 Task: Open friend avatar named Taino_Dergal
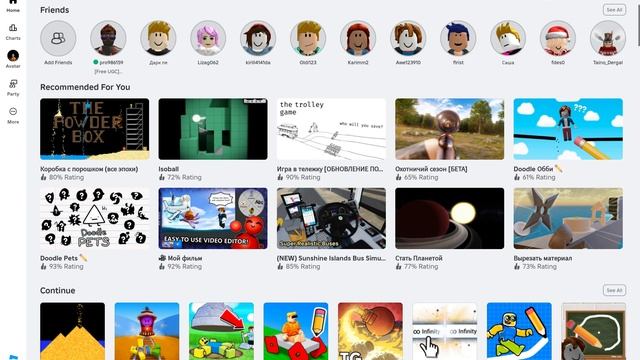(x=608, y=38)
